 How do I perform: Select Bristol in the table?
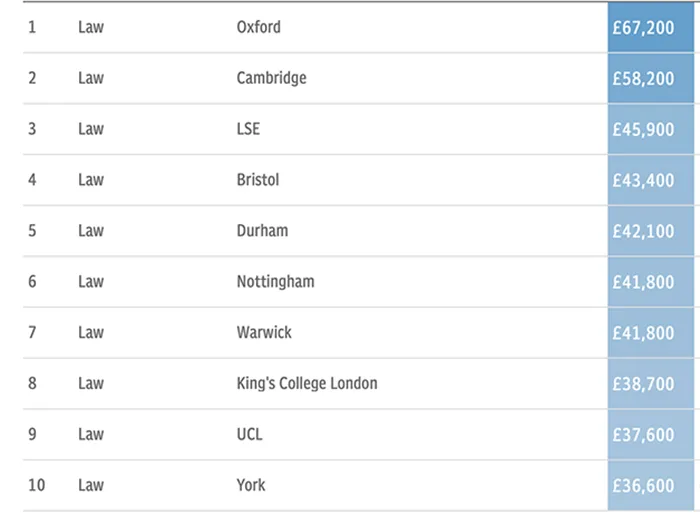tap(258, 180)
